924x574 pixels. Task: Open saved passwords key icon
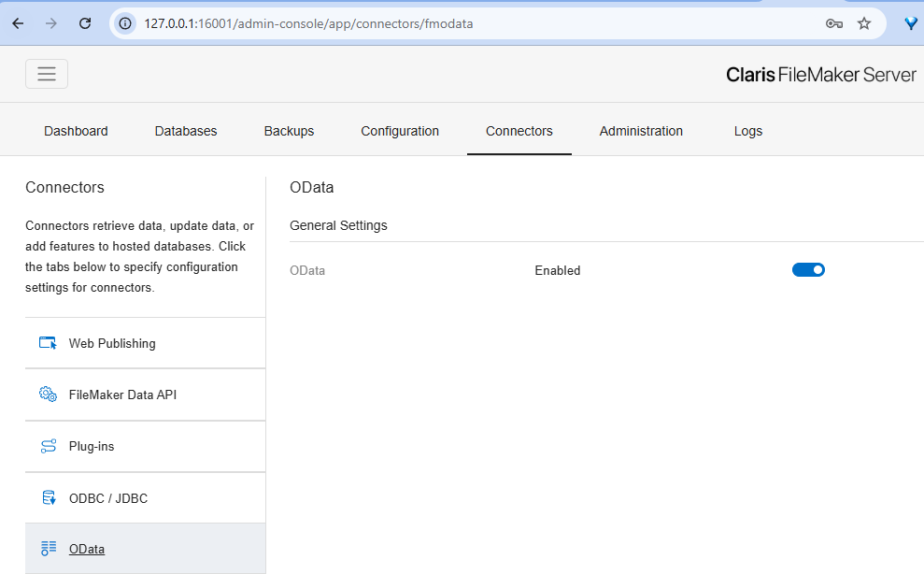[833, 23]
